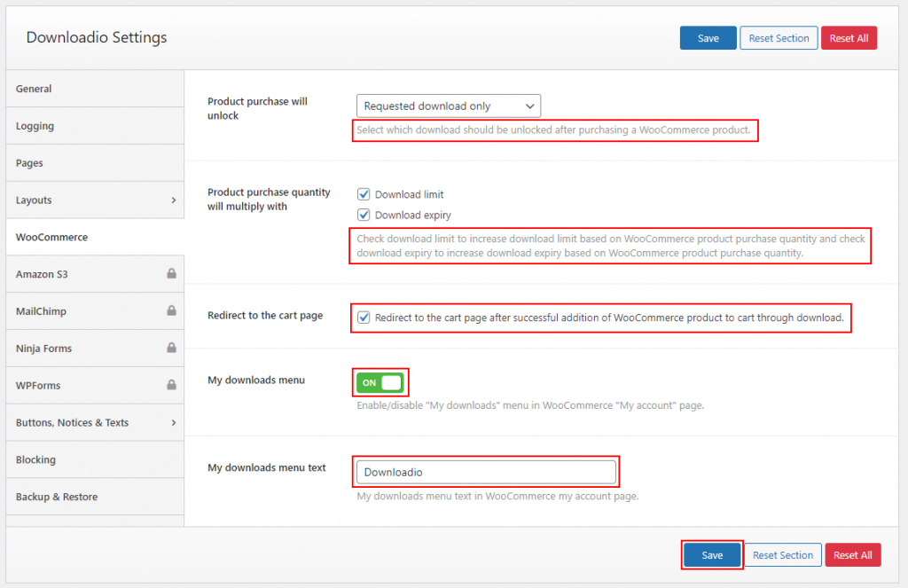The width and height of the screenshot is (908, 588).
Task: Open the Blocking settings tab
Action: [x=95, y=459]
